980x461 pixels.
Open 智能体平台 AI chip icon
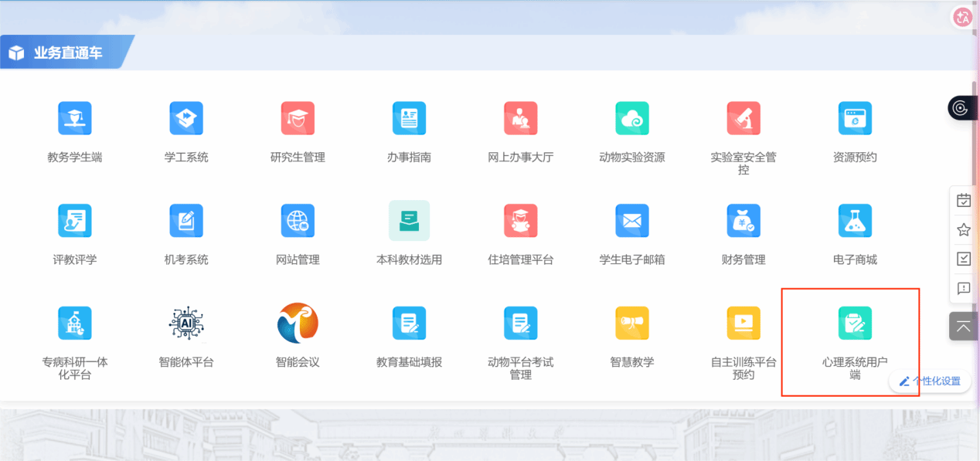click(x=186, y=324)
